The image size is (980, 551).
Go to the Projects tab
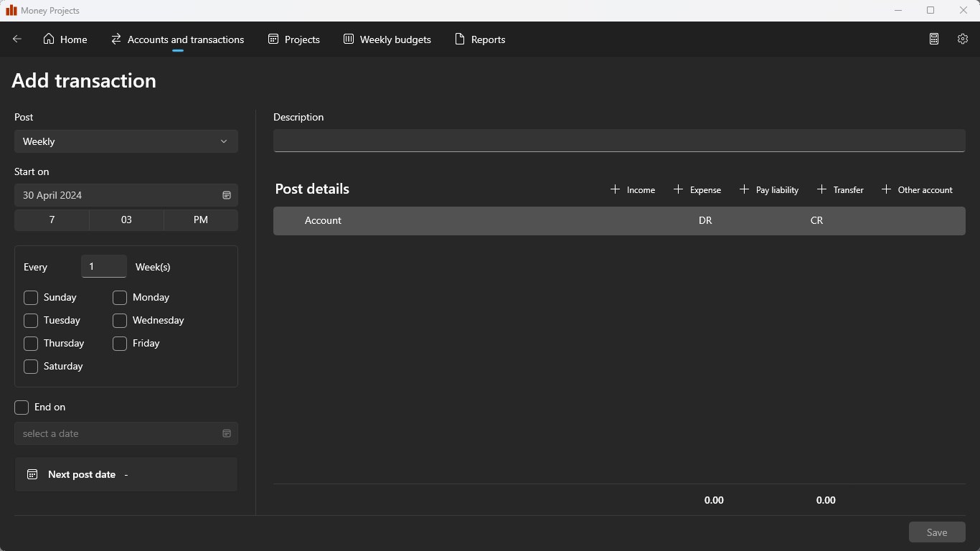(294, 39)
